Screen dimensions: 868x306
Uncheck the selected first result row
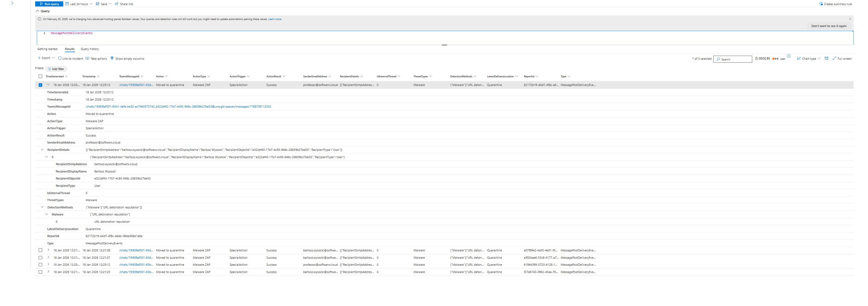click(x=40, y=85)
